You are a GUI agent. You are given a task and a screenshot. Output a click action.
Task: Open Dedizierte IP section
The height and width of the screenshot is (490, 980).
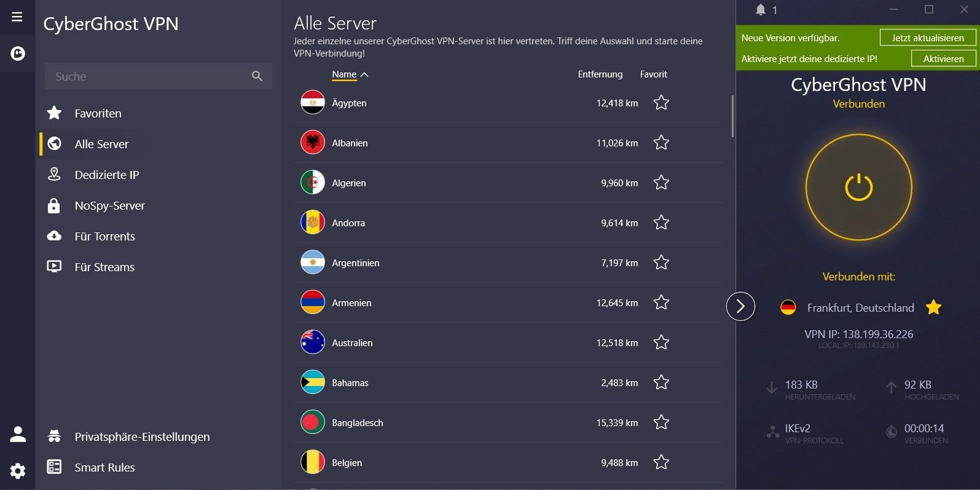(x=107, y=175)
